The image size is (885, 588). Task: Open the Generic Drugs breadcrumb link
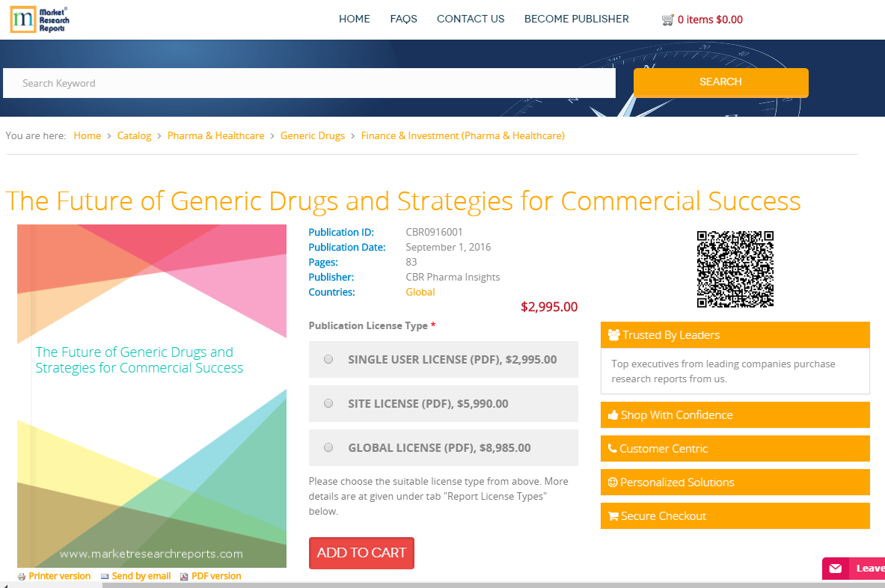point(313,135)
